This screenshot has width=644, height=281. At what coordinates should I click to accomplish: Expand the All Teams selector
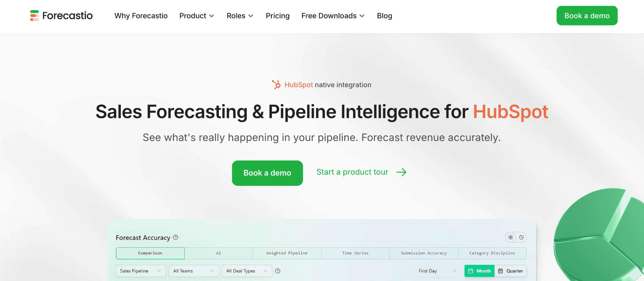194,271
